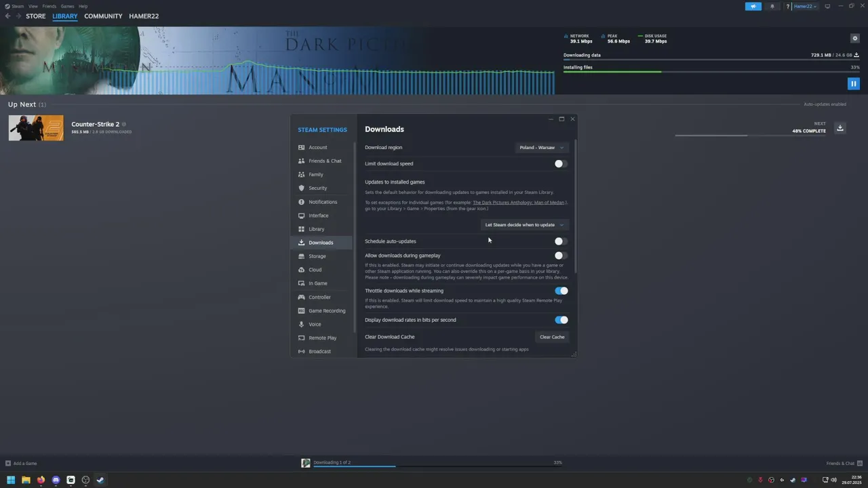
Task: Expand the Hamer22 account dropdown
Action: click(805, 6)
